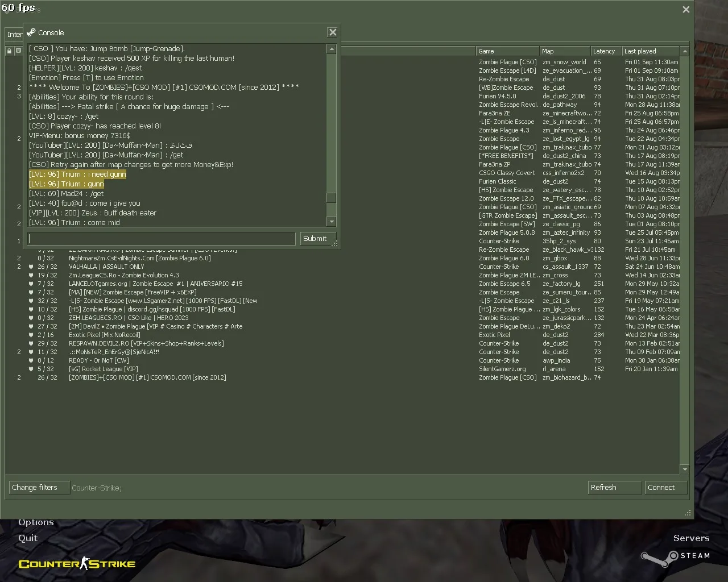
Task: Sort servers by Latency column header
Action: (606, 51)
